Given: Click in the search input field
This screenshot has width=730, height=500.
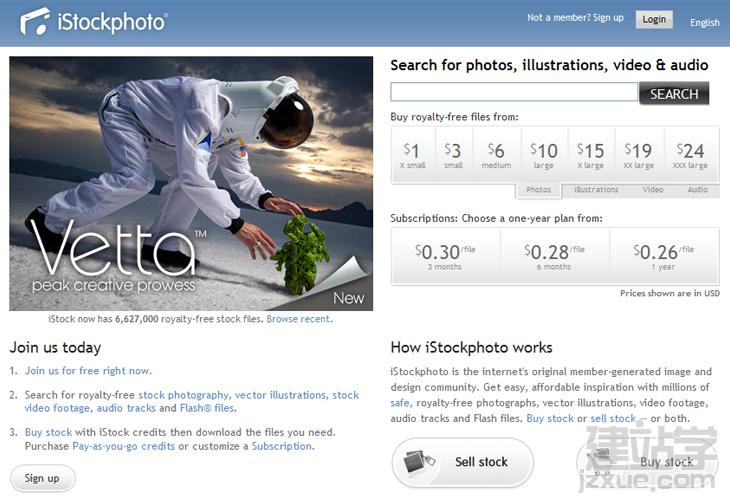Looking at the screenshot, I should pos(514,92).
